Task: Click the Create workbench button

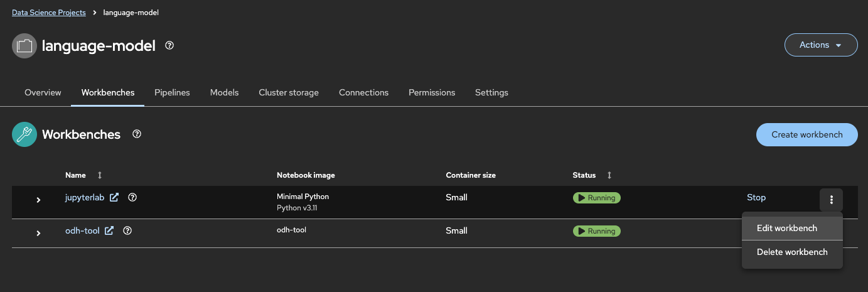Action: point(806,134)
